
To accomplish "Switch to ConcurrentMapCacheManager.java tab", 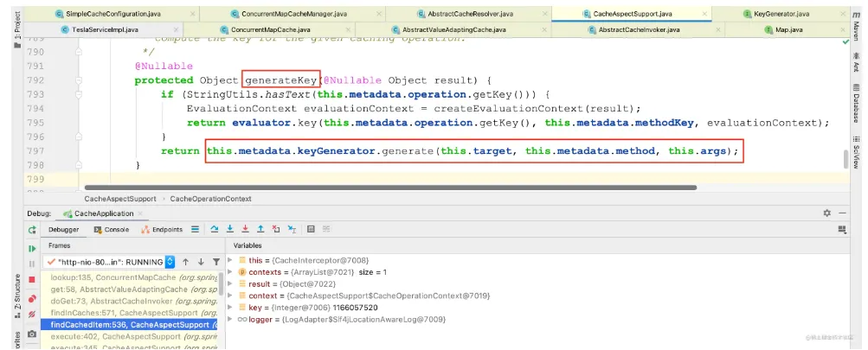I will coord(294,13).
